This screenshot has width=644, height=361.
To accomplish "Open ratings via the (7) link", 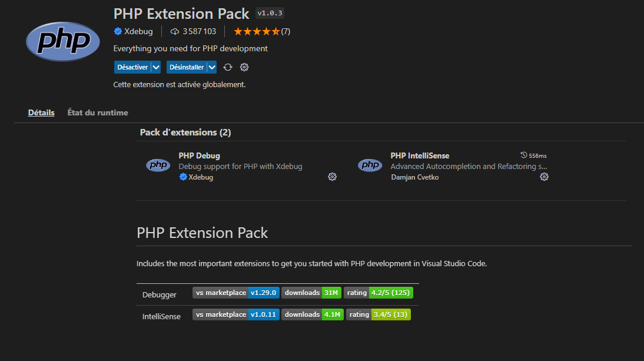I will 284,31.
